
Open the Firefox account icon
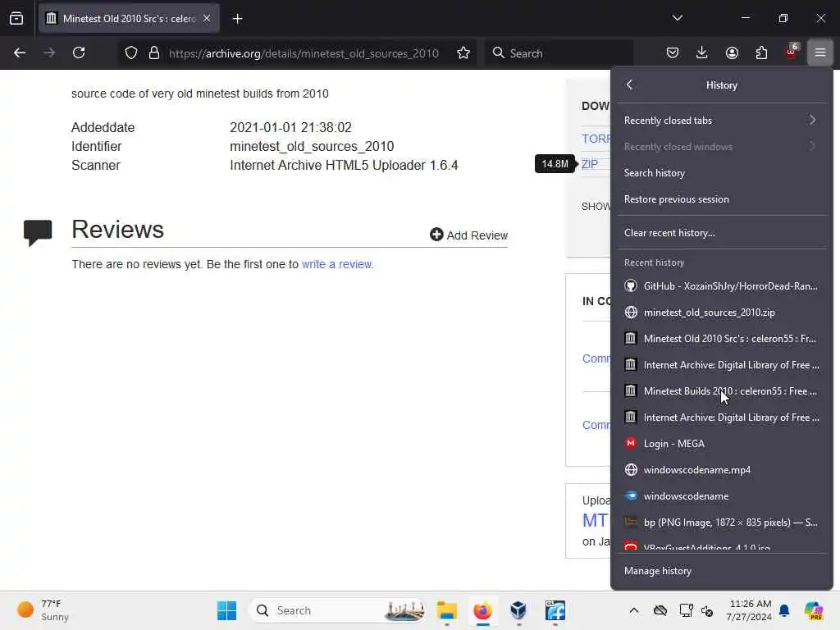(732, 52)
